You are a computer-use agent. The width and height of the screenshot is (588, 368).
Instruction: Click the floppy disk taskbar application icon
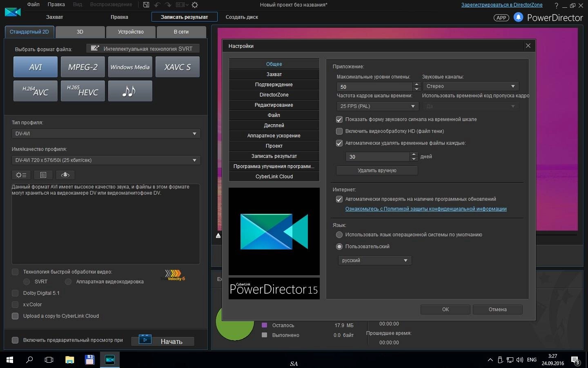pyautogui.click(x=90, y=360)
